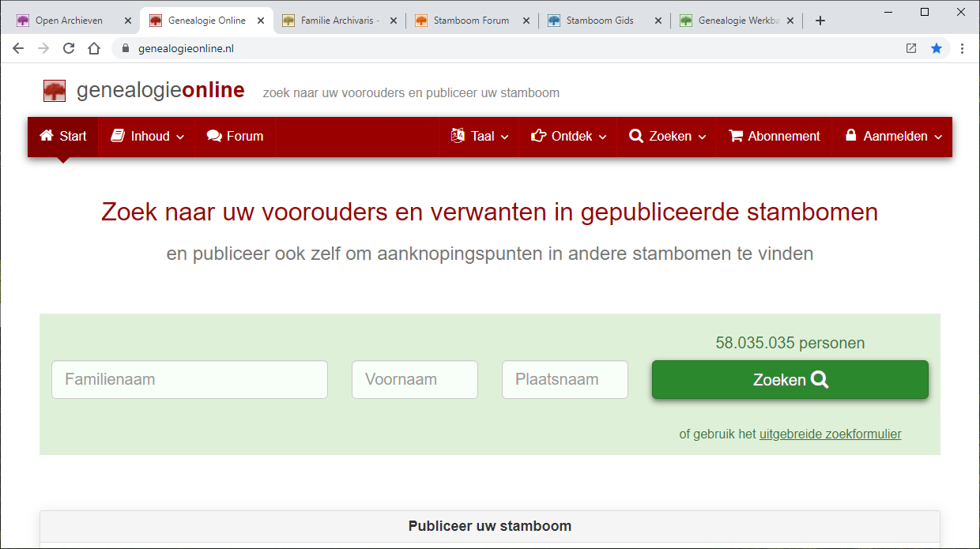The width and height of the screenshot is (980, 549).
Task: Click the green Zoeken search button
Action: [x=790, y=380]
